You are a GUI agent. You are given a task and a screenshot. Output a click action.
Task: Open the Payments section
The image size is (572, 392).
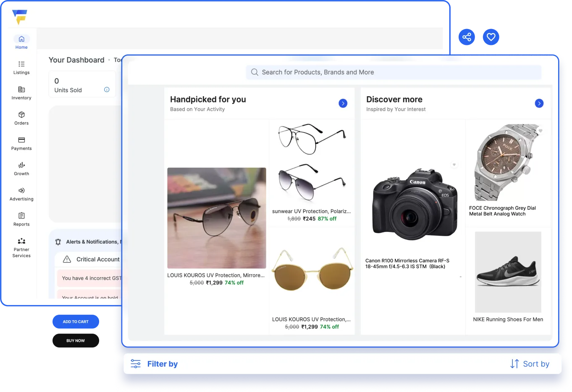click(21, 143)
